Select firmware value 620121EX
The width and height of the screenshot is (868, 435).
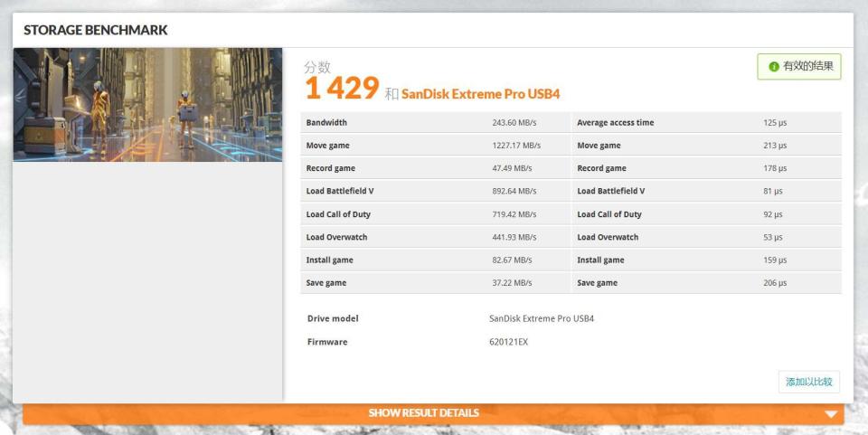[x=508, y=342]
